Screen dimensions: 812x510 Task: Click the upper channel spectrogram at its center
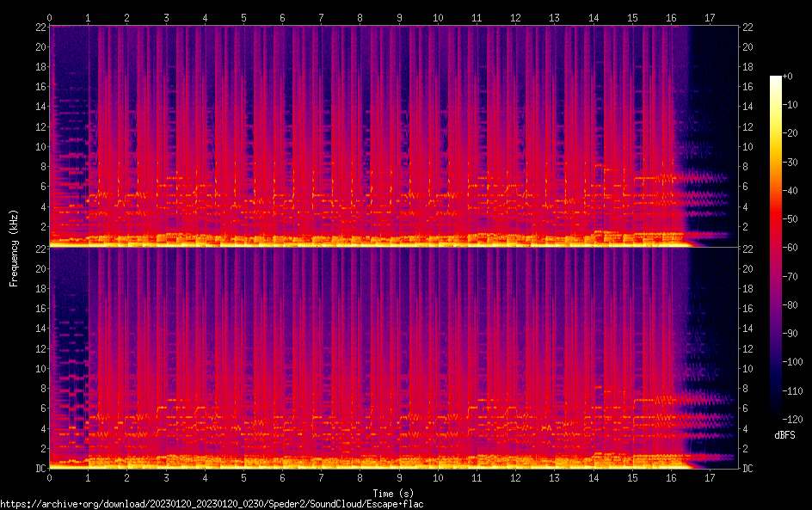pyautogui.click(x=394, y=136)
